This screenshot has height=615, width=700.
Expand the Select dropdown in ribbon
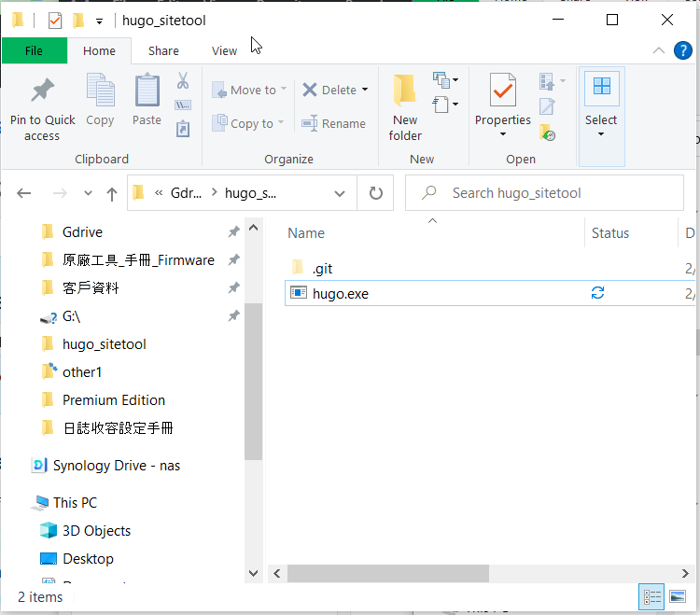pos(601,133)
